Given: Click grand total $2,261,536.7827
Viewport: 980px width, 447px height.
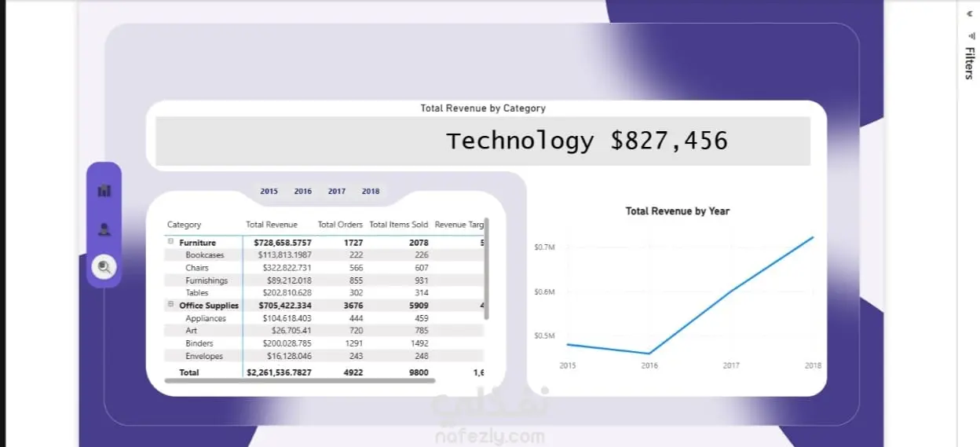Looking at the screenshot, I should click(279, 372).
